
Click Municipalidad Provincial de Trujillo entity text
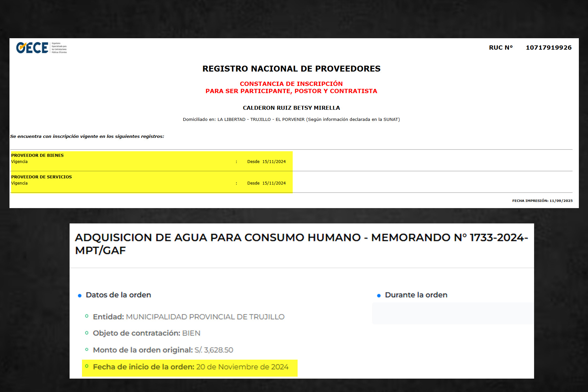pos(205,317)
